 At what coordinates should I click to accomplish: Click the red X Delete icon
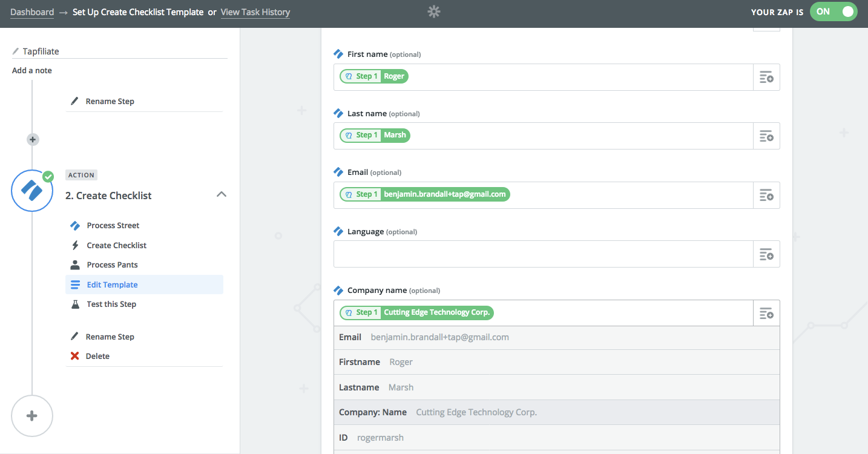(x=75, y=356)
